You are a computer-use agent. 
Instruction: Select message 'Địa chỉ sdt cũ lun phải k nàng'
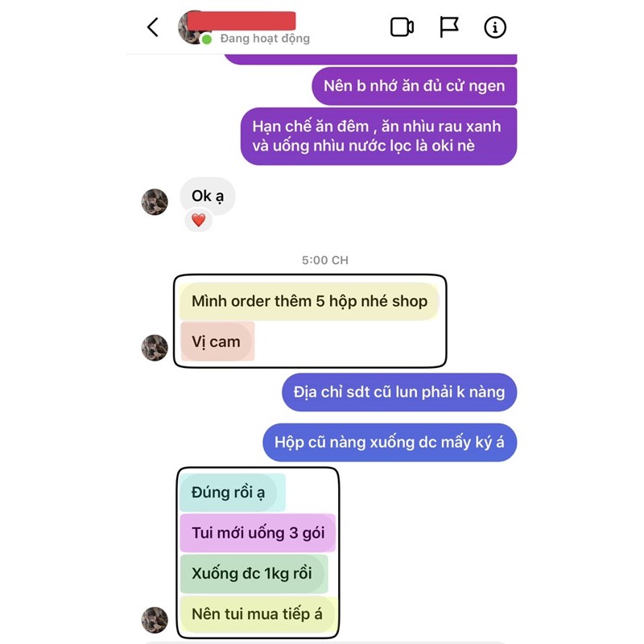click(x=399, y=392)
